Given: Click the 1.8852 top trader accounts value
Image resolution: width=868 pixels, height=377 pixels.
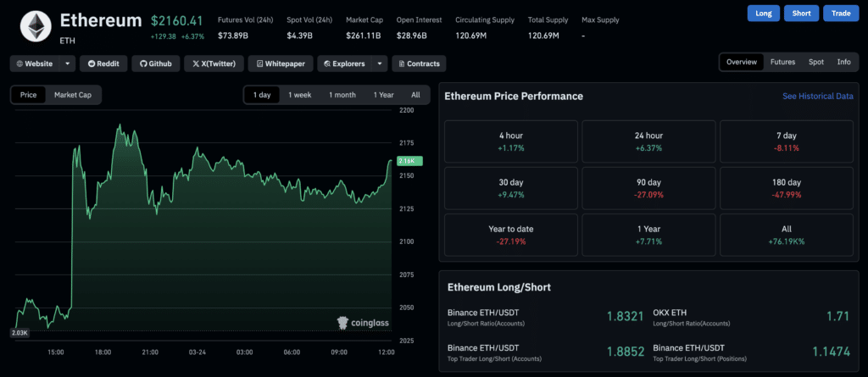Looking at the screenshot, I should tap(625, 352).
